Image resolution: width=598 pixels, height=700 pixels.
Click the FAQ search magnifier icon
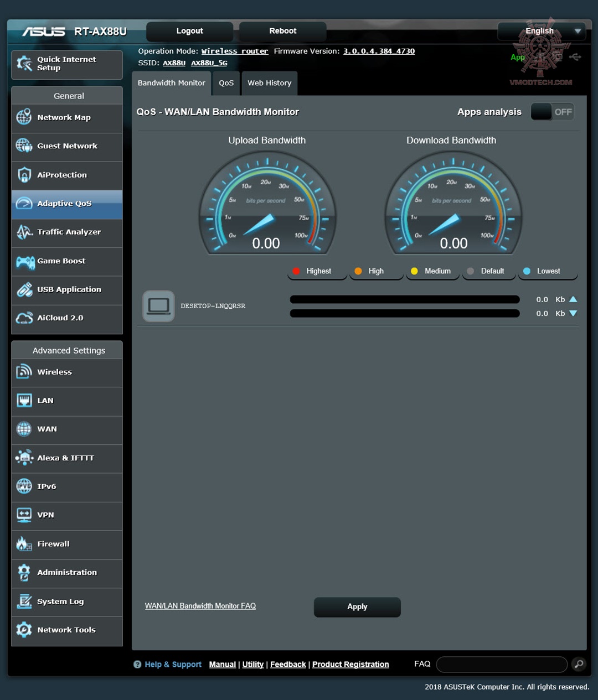click(579, 664)
